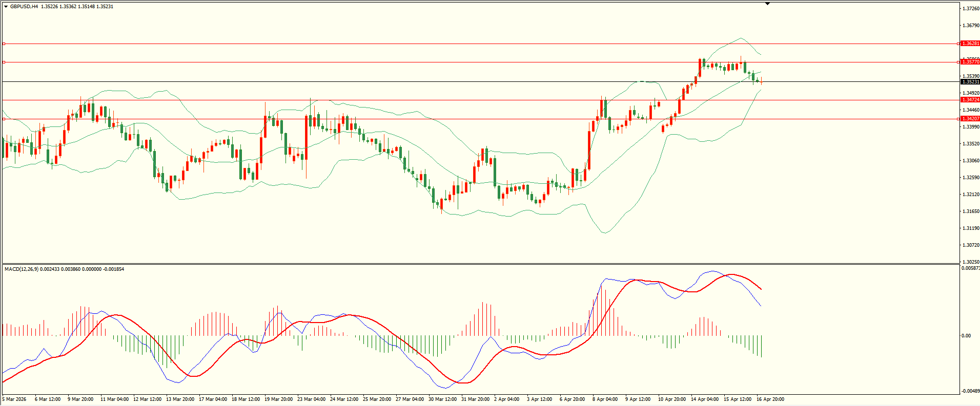Click right-side handle of the 1.34207 line
The height and width of the screenshot is (406, 980).
click(x=958, y=119)
